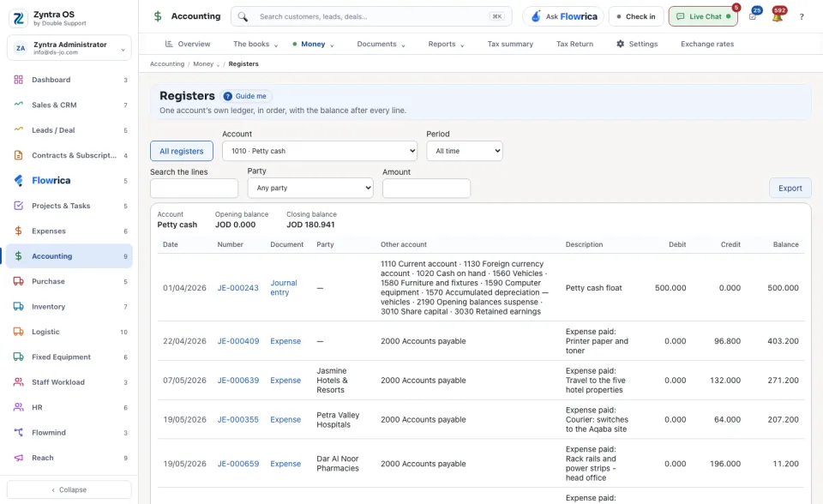
Task: Open Sales & CRM sidebar icon
Action: 18,105
